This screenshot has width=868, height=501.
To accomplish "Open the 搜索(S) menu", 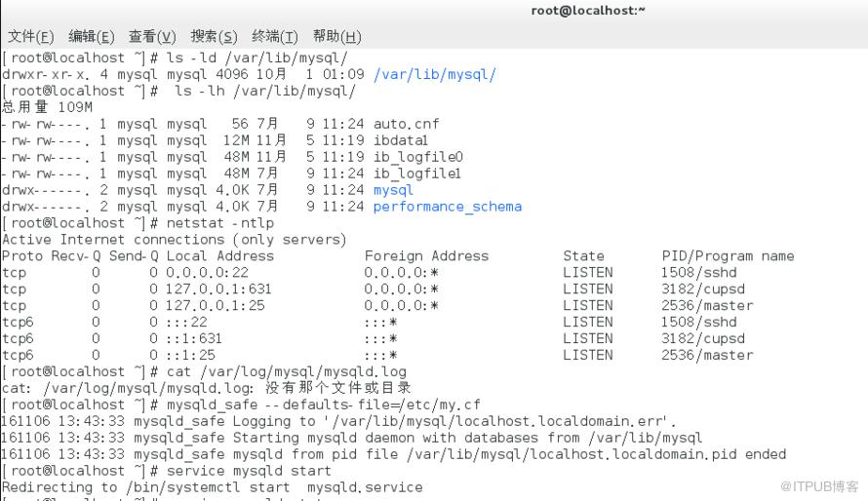I will (214, 36).
